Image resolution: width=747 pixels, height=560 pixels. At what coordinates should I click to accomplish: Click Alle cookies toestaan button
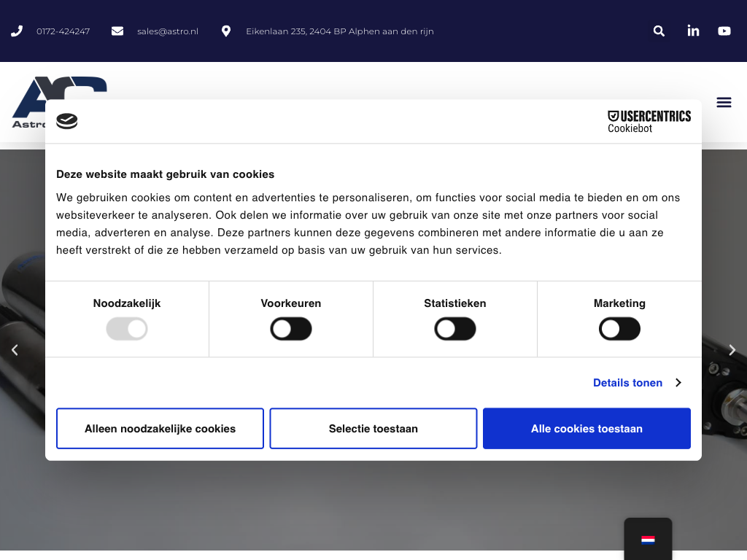click(x=587, y=429)
